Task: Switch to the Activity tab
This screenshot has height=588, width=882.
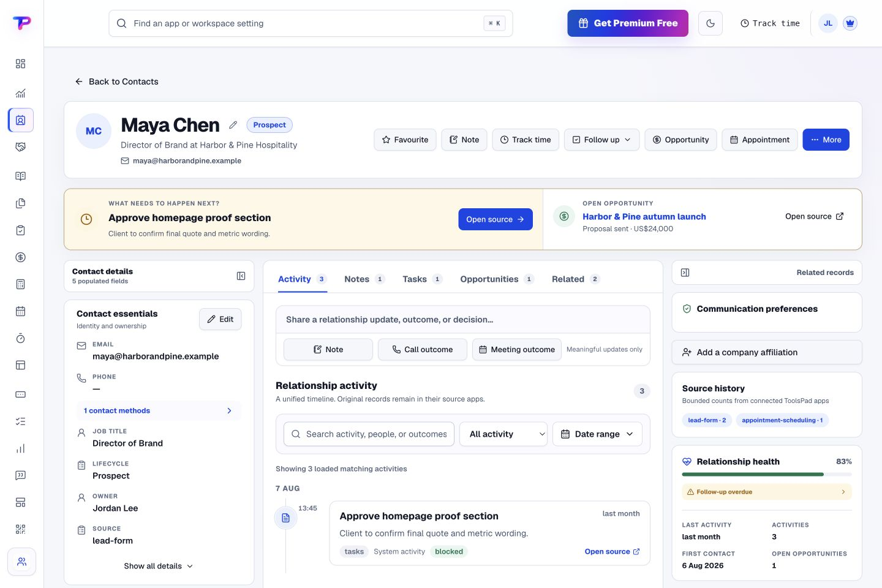Action: (x=302, y=279)
